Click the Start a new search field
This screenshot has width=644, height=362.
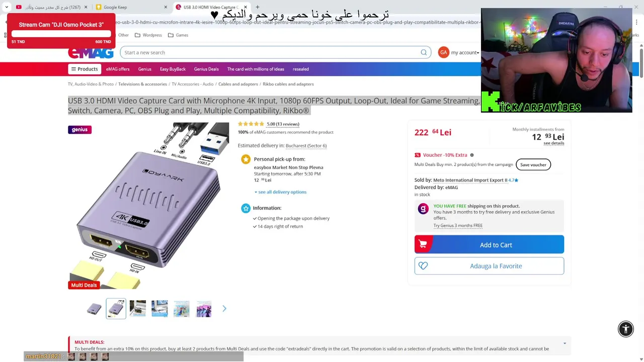click(x=271, y=52)
